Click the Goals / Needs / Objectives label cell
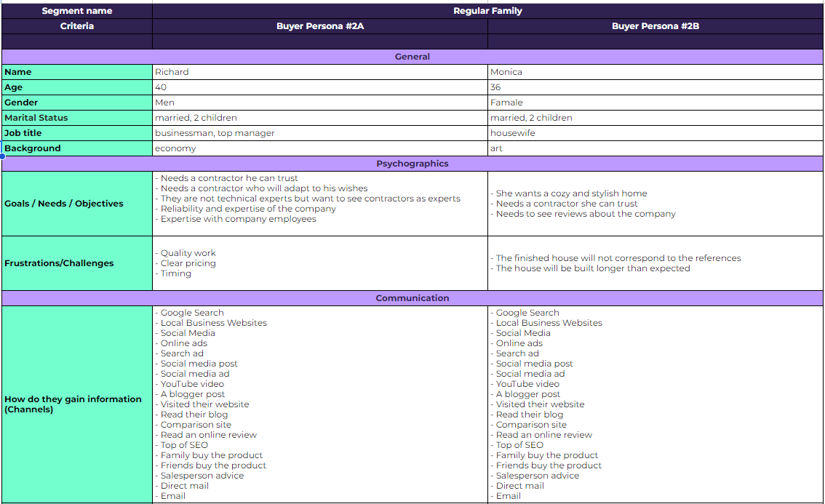The height and width of the screenshot is (504, 825). pos(77,204)
